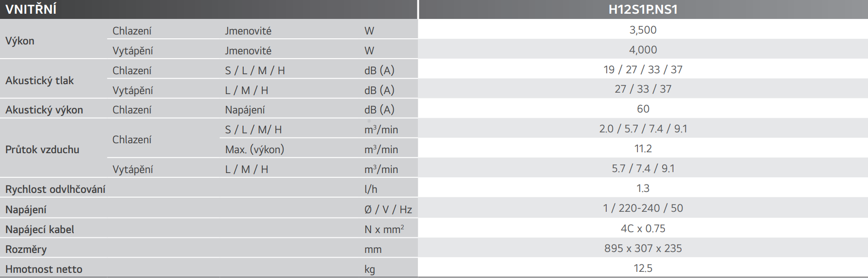
Task: Select the acoustic power value 60
Action: click(x=643, y=109)
